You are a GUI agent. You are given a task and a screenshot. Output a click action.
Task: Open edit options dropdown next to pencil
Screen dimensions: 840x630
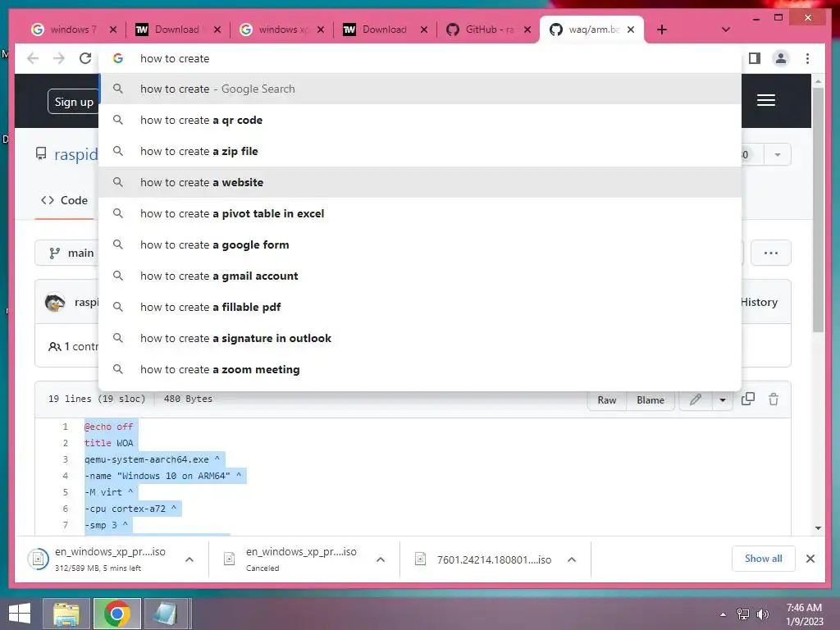point(723,399)
